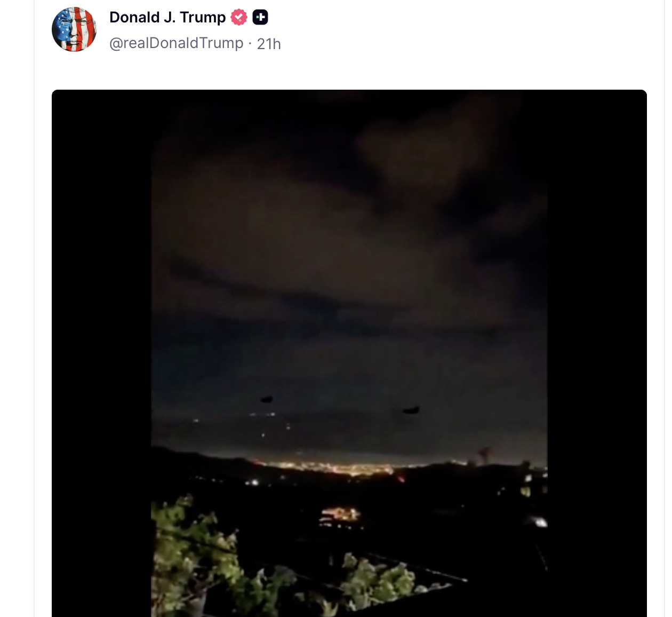Click the dark square plus badge
This screenshot has width=672, height=617.
260,18
